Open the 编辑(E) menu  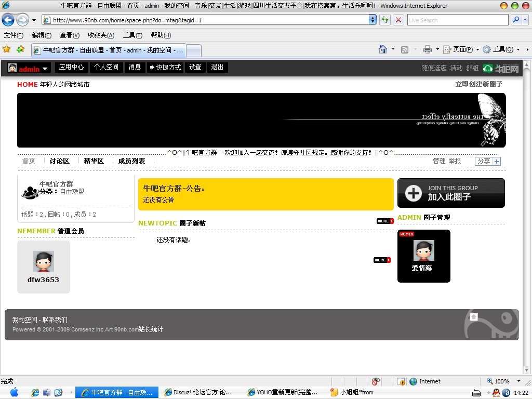(x=42, y=35)
